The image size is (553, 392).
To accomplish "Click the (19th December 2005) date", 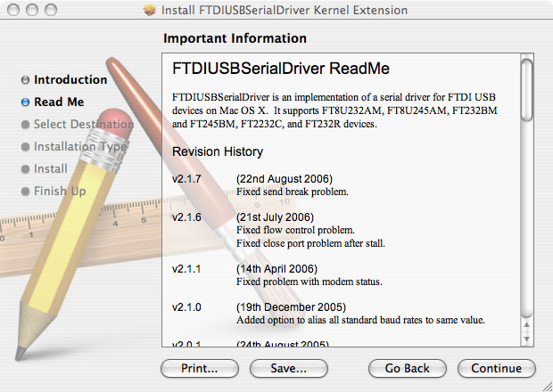I will pyautogui.click(x=291, y=307).
